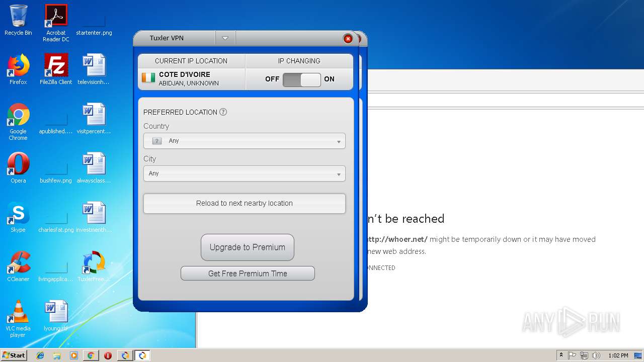This screenshot has height=362, width=644.
Task: Open Acrobat Reader DC desktop shortcut
Action: pyautogui.click(x=56, y=23)
